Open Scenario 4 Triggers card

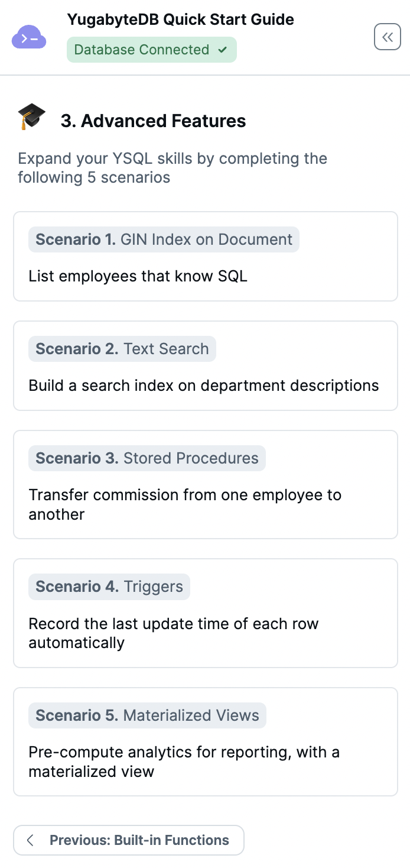pyautogui.click(x=206, y=613)
